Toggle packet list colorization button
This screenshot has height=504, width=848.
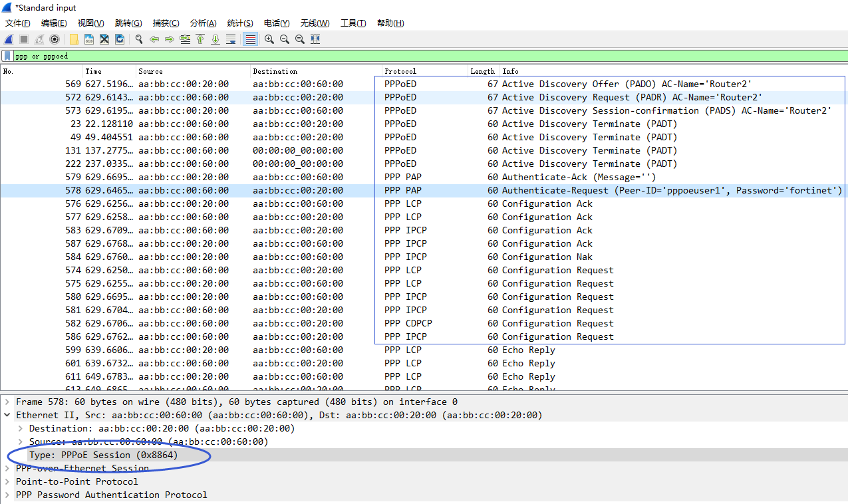coord(250,39)
